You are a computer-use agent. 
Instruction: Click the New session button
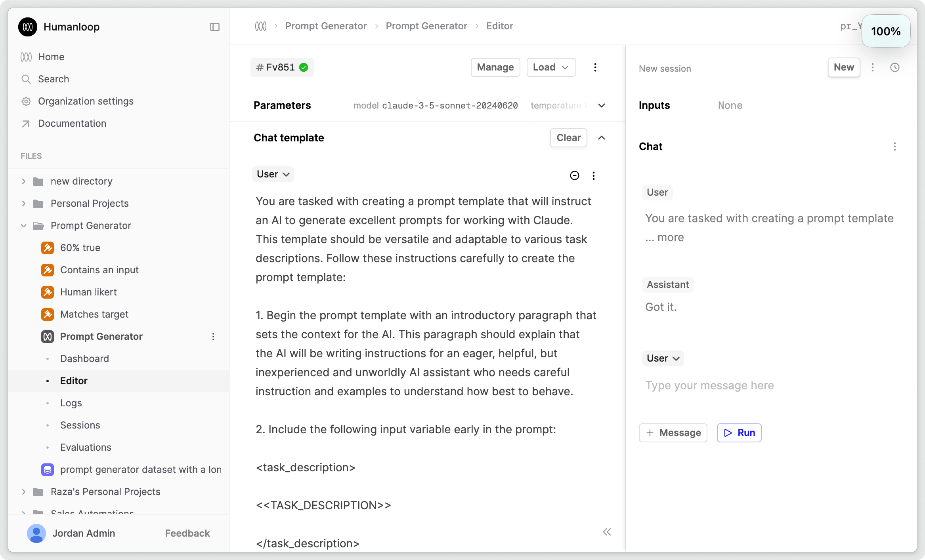[x=844, y=67]
